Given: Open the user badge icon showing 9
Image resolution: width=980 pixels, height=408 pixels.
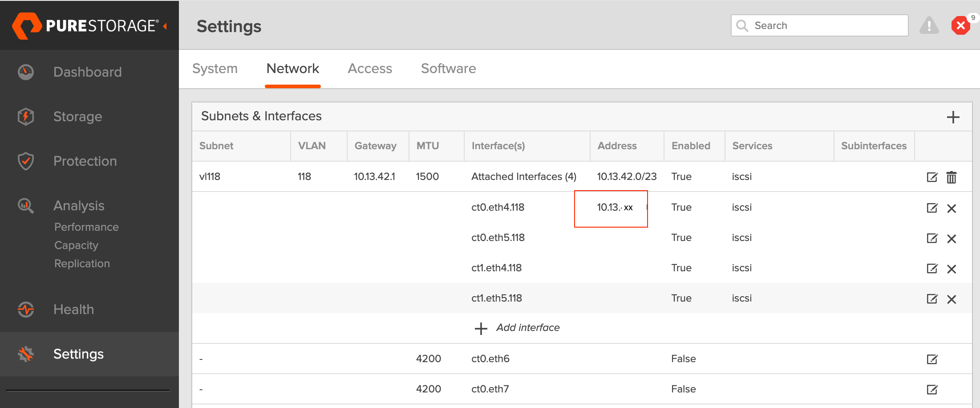Looking at the screenshot, I should [x=961, y=25].
